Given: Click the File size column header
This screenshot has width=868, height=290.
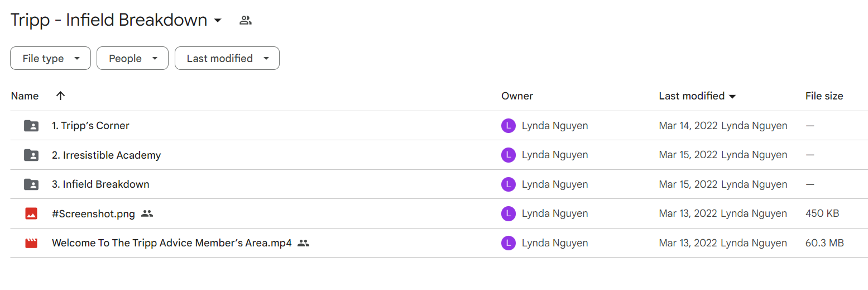Looking at the screenshot, I should pyautogui.click(x=824, y=96).
